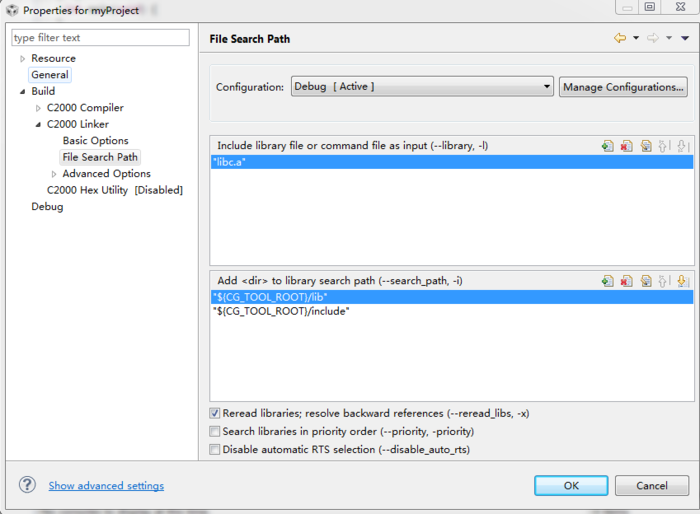Viewport: 700px width, 514px height.
Task: Disable Reread libraries checkbox
Action: 215,413
